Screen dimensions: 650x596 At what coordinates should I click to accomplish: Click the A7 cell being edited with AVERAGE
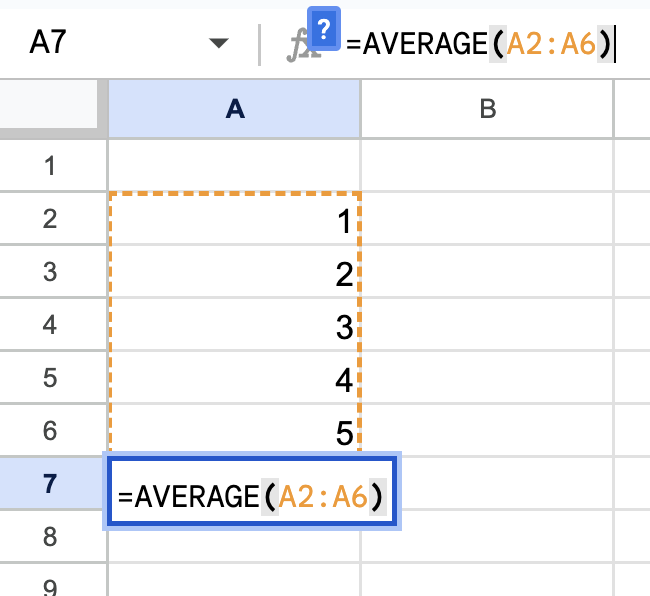[253, 493]
